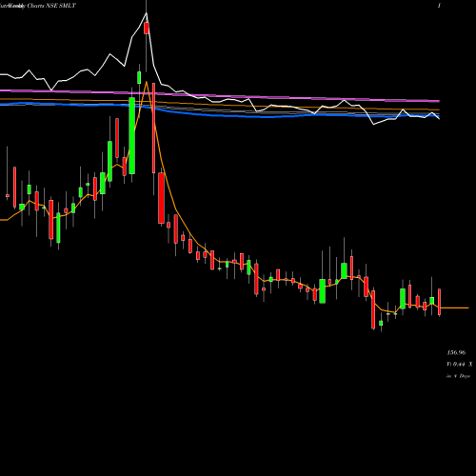The width and height of the screenshot is (476, 476).
Task: Select the 156.96 price value
Action: point(456,352)
